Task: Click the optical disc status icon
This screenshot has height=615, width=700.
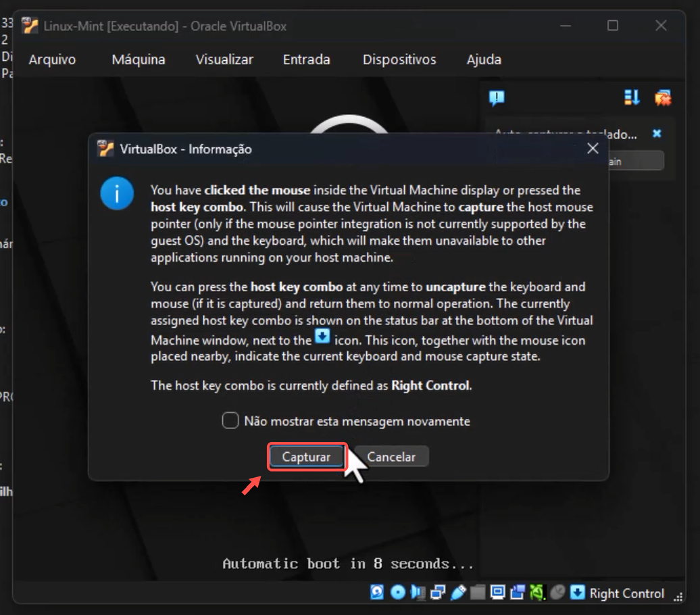Action: tap(398, 592)
